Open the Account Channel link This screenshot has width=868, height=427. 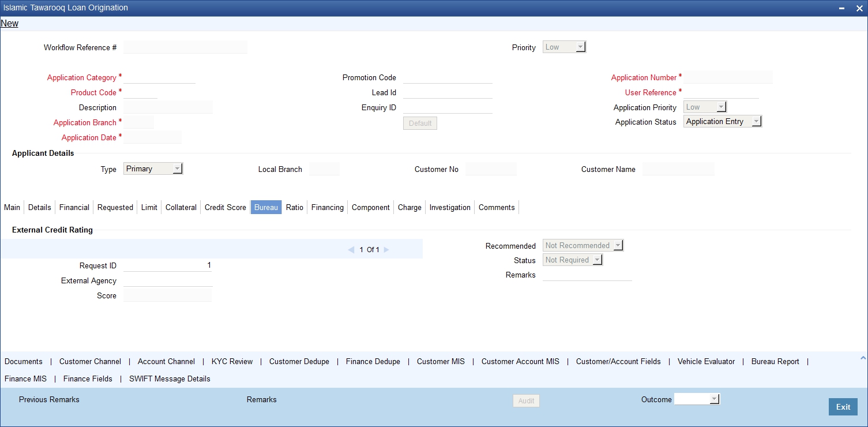tap(166, 362)
